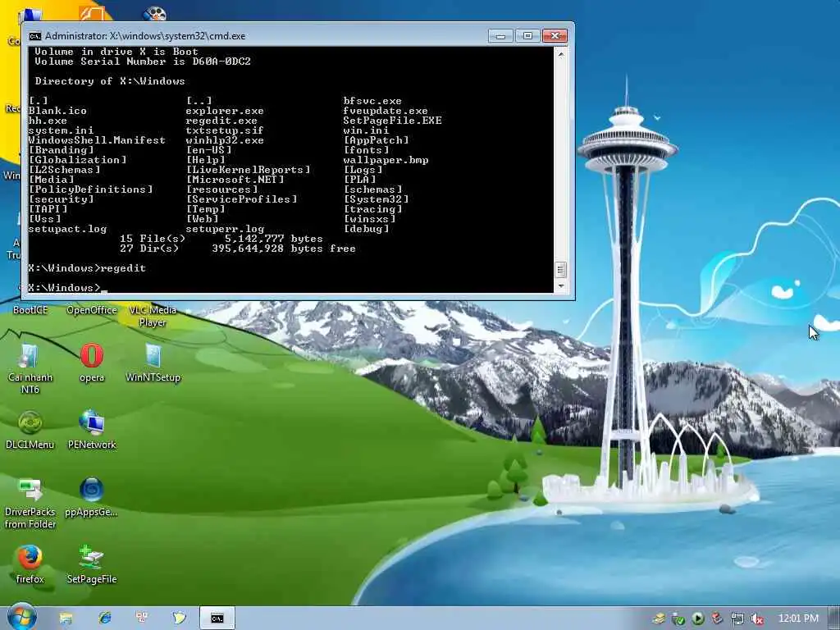Click 'X:\Windows>regedit' command line
840x630 pixels.
click(87, 268)
